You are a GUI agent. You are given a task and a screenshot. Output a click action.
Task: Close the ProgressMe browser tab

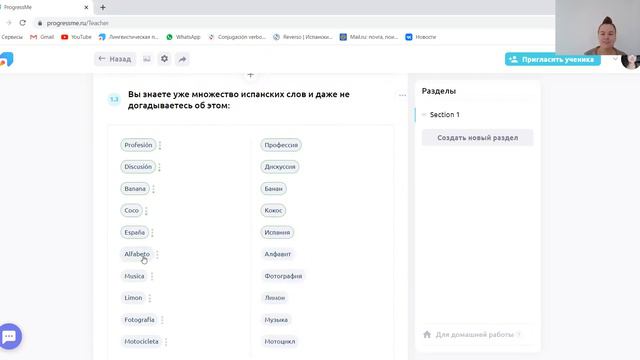tap(86, 7)
